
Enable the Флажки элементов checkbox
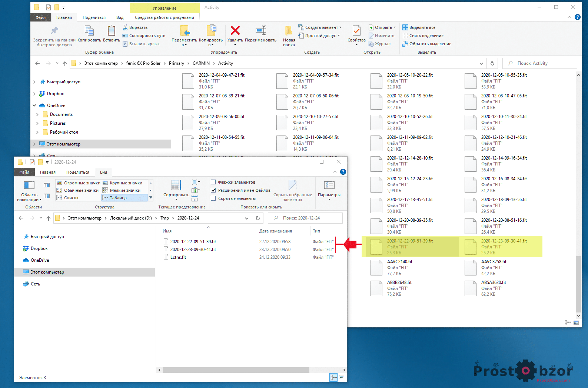(x=213, y=182)
